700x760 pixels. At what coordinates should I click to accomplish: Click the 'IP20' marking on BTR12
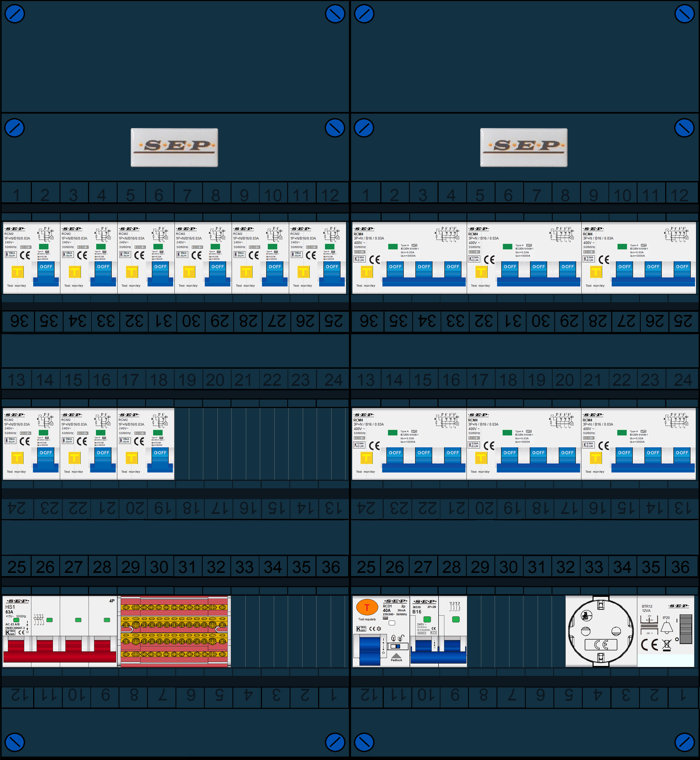pos(666,618)
